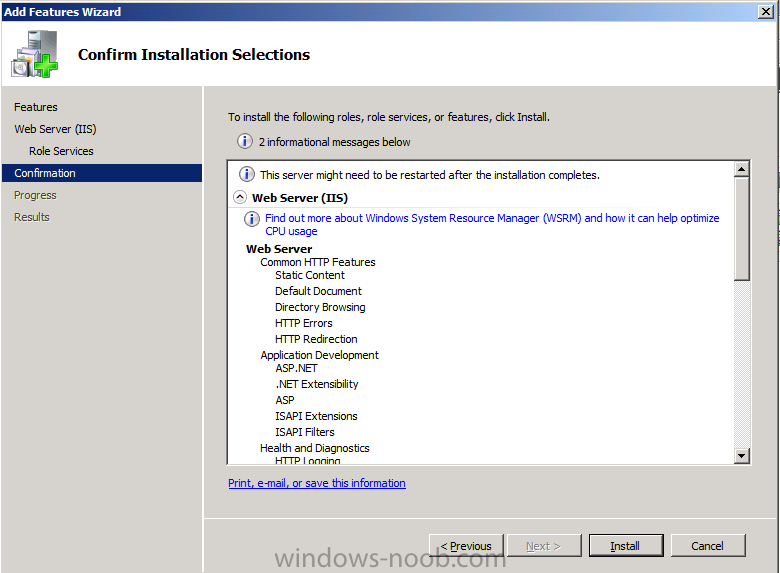Click the scroll down arrow of the selections list
The image size is (780, 573).
[742, 456]
